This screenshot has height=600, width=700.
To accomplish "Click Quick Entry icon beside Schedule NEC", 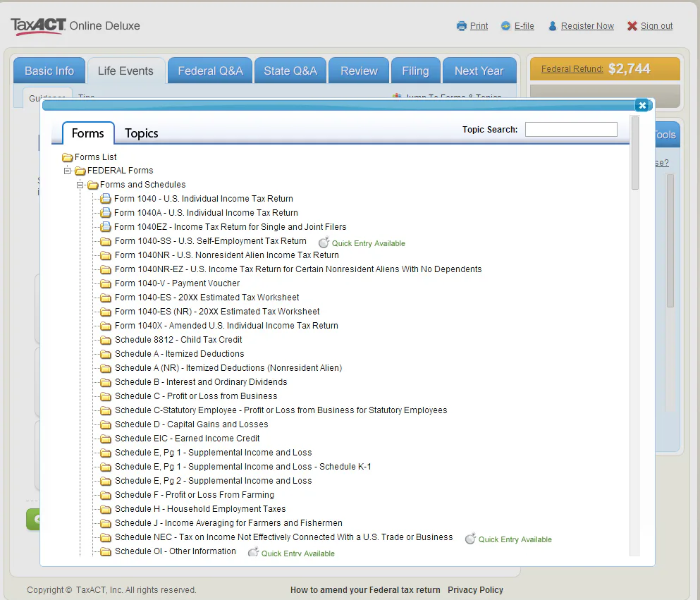I will coord(470,539).
